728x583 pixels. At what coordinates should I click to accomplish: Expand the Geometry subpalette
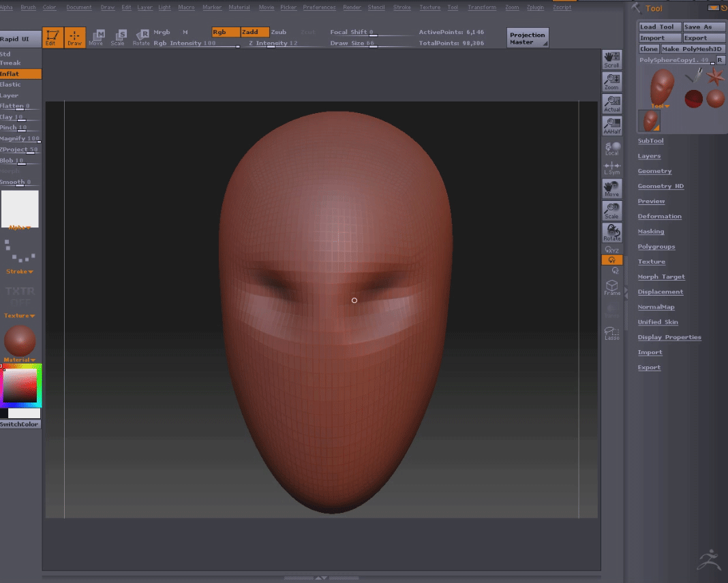click(654, 171)
